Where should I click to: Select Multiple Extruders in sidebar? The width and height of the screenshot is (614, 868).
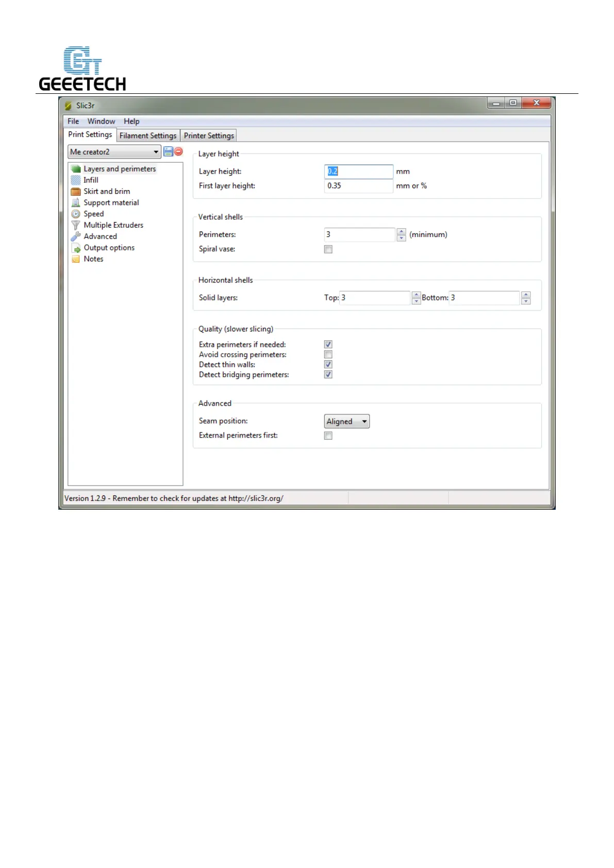point(113,225)
